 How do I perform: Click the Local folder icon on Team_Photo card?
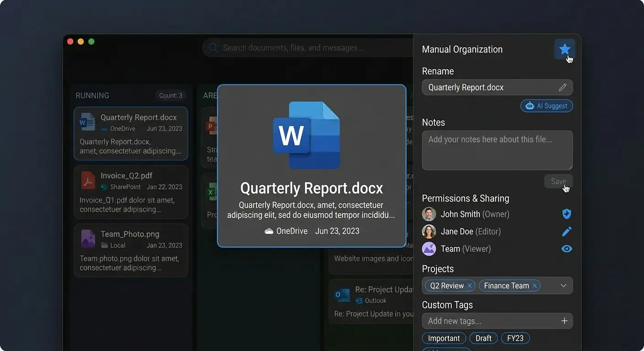point(104,245)
